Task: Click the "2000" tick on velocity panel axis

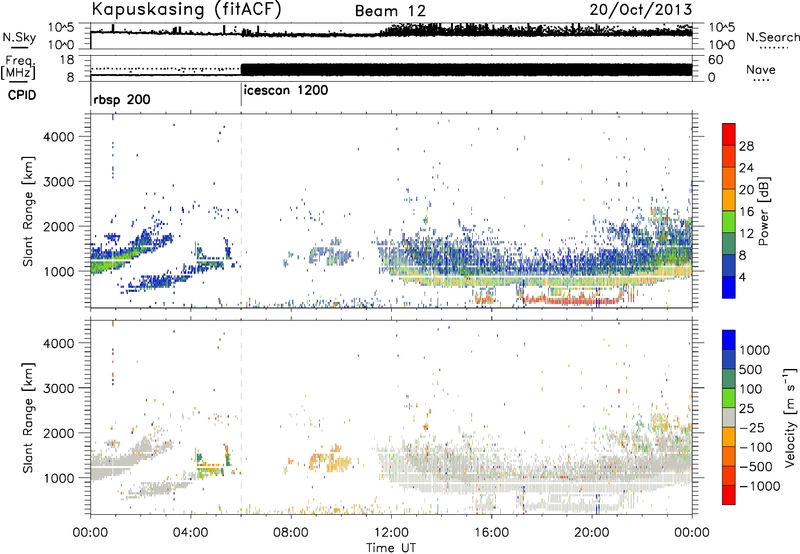Action: [x=59, y=433]
